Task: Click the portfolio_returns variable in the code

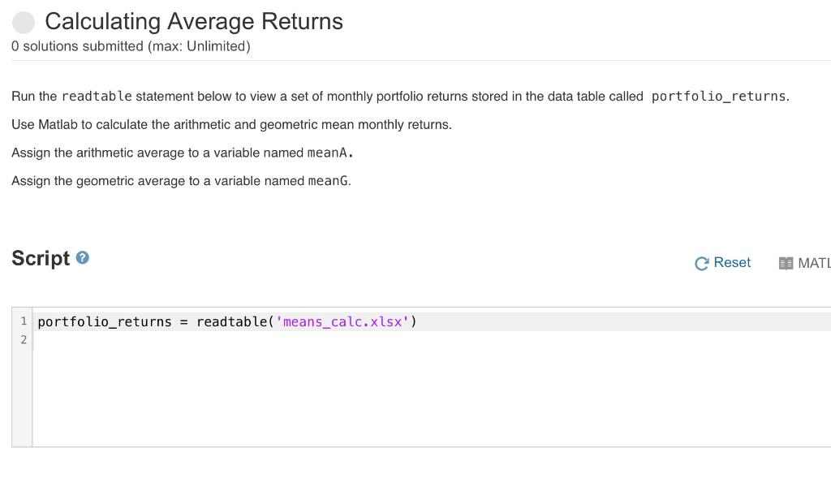Action: coord(105,322)
